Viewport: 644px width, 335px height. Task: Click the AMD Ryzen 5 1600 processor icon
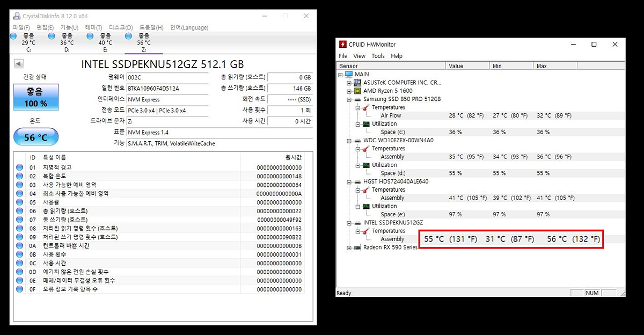[357, 91]
